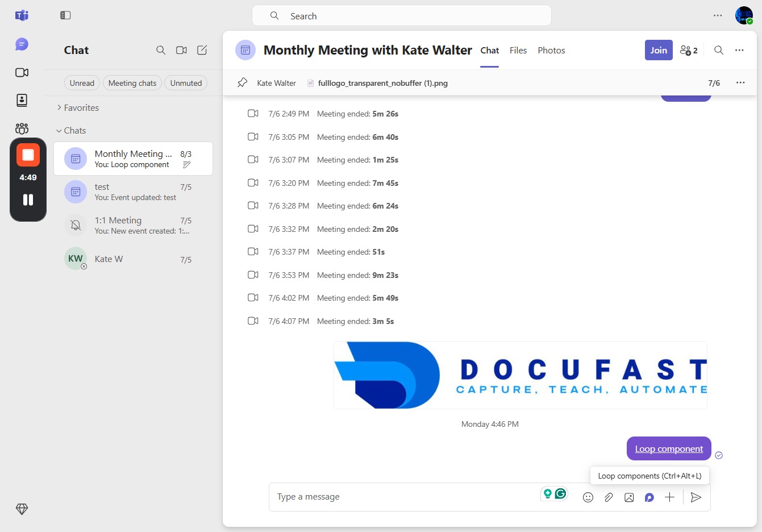Click the 7/6 3:37 PM meeting ended entry
The width and height of the screenshot is (762, 532).
[316, 252]
